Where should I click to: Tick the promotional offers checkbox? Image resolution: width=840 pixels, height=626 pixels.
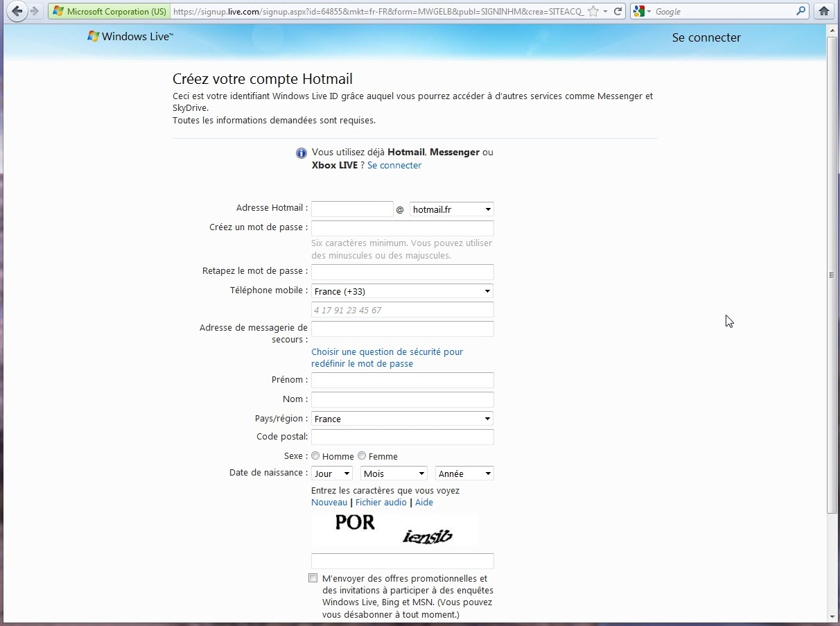coord(313,578)
